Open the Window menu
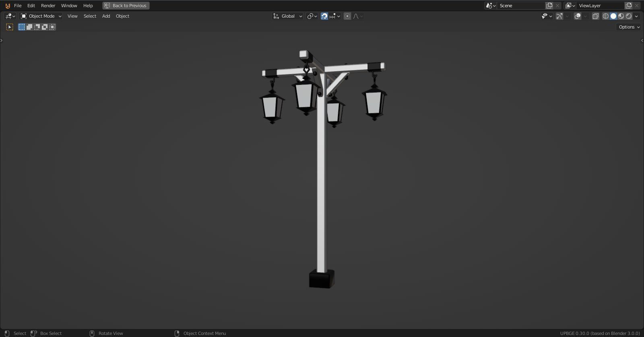 tap(69, 6)
